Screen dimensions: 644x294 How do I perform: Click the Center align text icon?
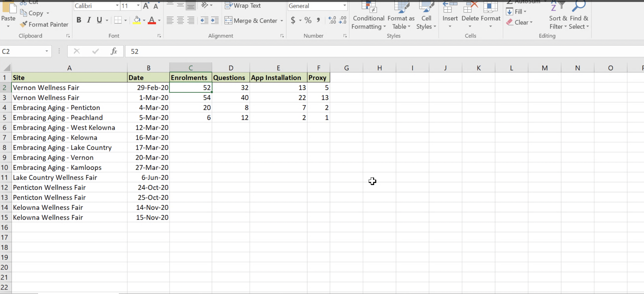tap(180, 20)
